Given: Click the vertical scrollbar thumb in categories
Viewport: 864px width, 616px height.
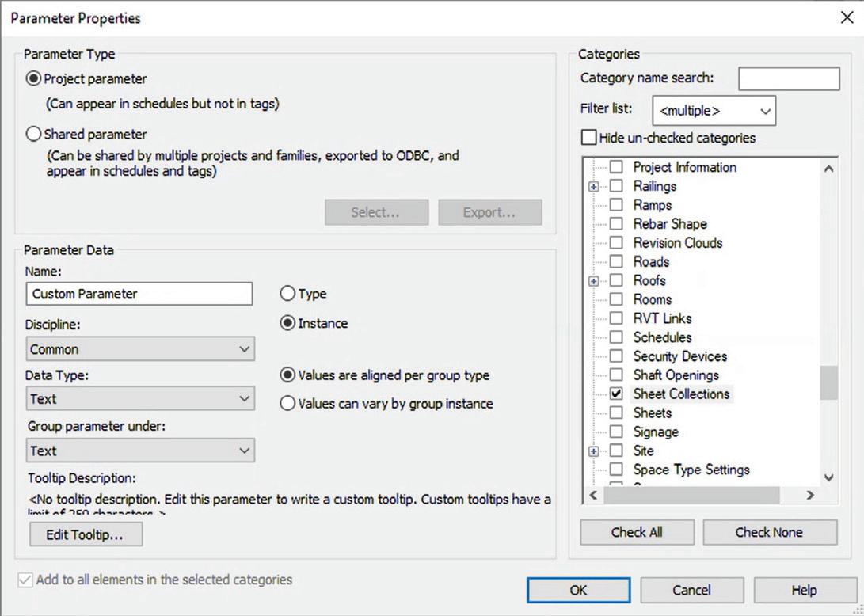Looking at the screenshot, I should (828, 383).
